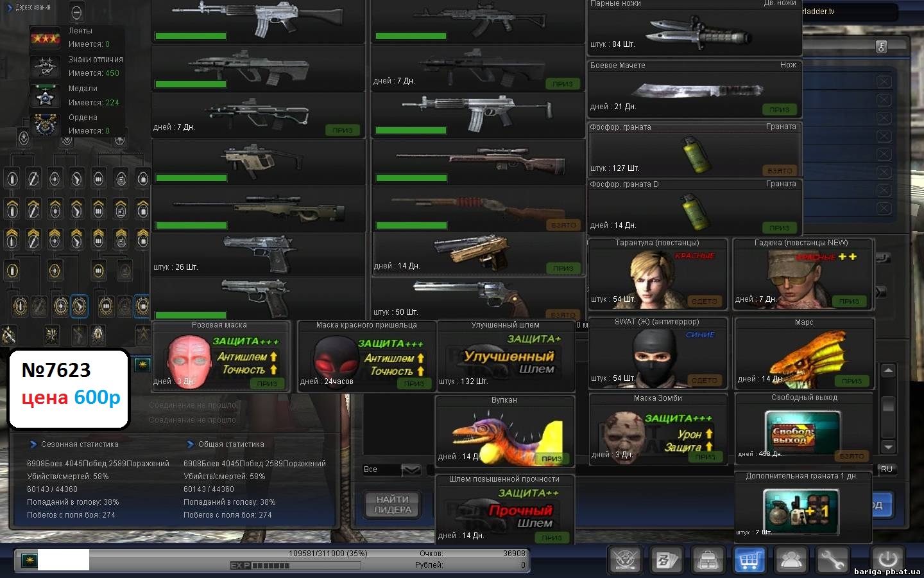Click ПРИЗ on Маска красного пришельца

click(414, 383)
